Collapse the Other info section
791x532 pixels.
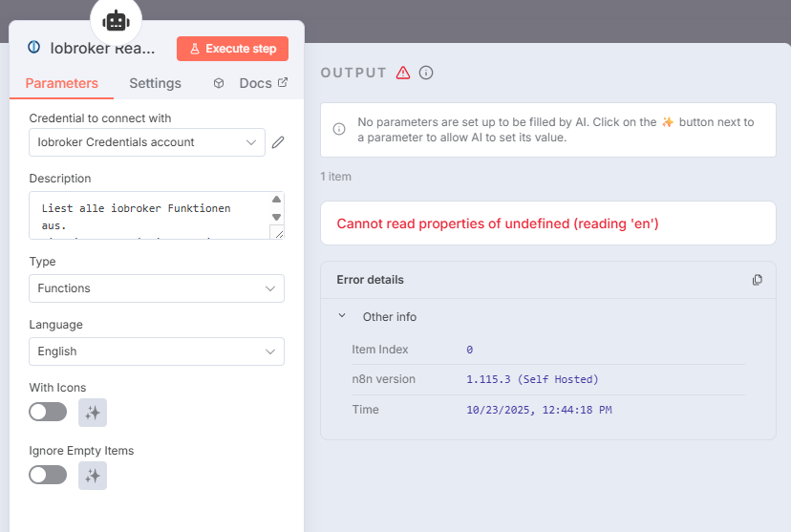coord(342,316)
